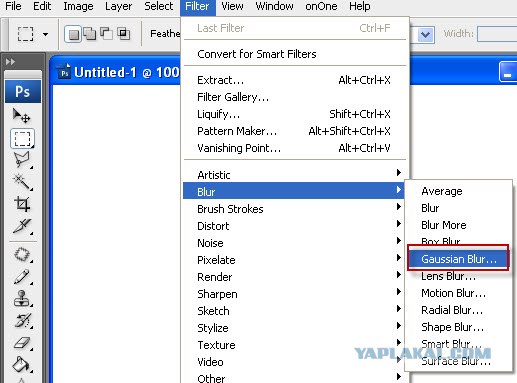Choose New selection mode
This screenshot has height=383, width=517.
(73, 34)
